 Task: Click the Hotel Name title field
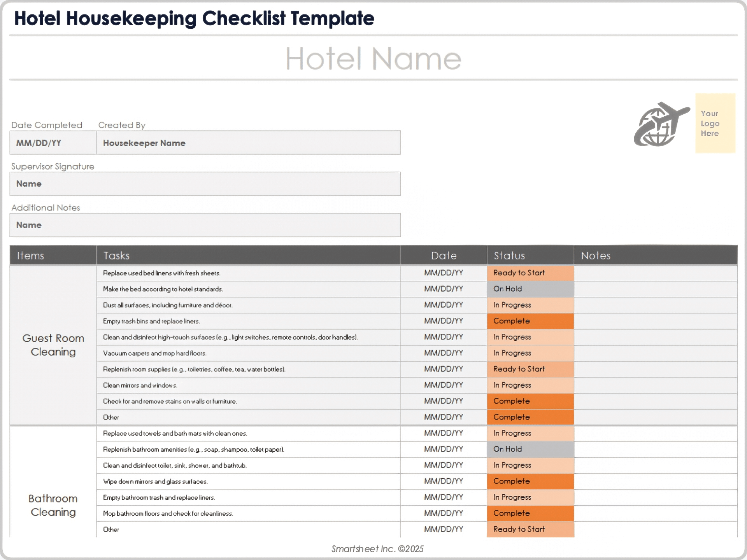373,59
